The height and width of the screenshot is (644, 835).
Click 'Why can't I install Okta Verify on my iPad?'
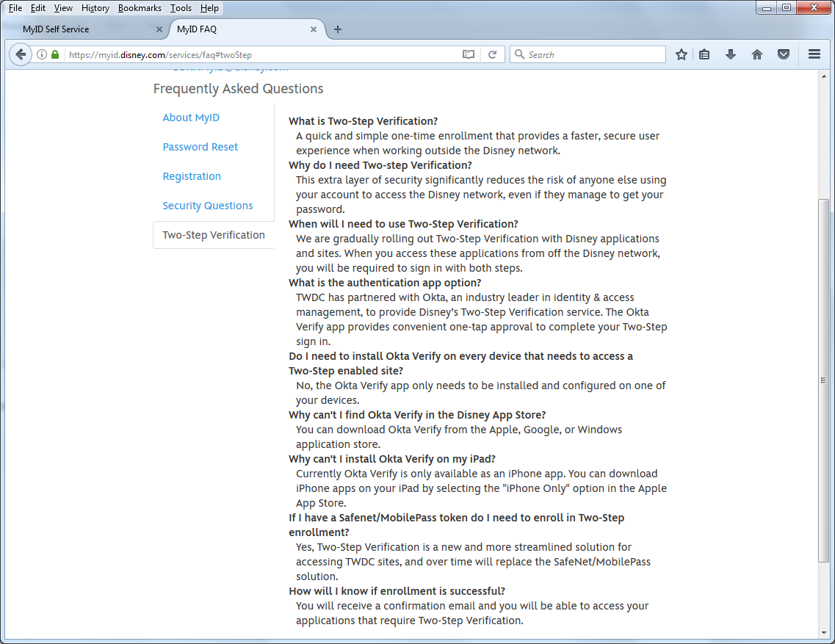(x=392, y=459)
